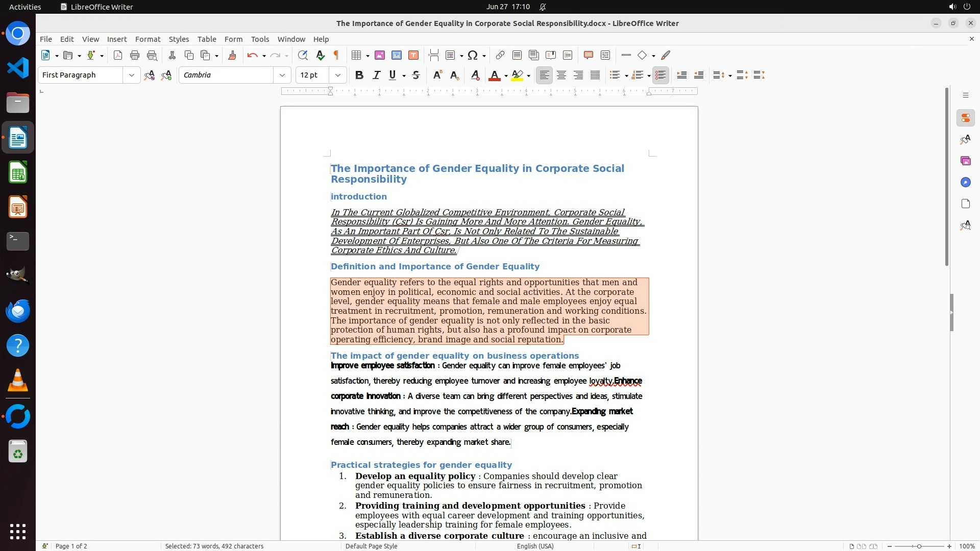Open the Tools menu
980x551 pixels.
[260, 39]
